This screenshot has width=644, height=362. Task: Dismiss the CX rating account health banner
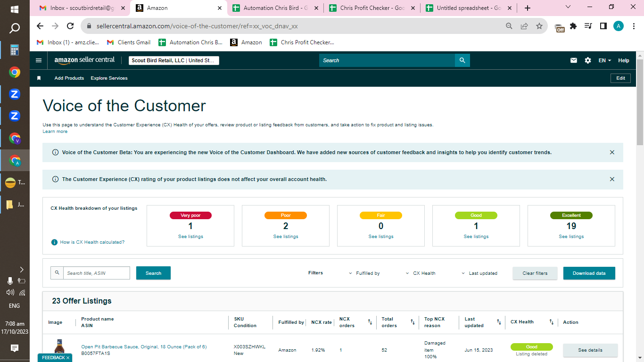pos(612,179)
